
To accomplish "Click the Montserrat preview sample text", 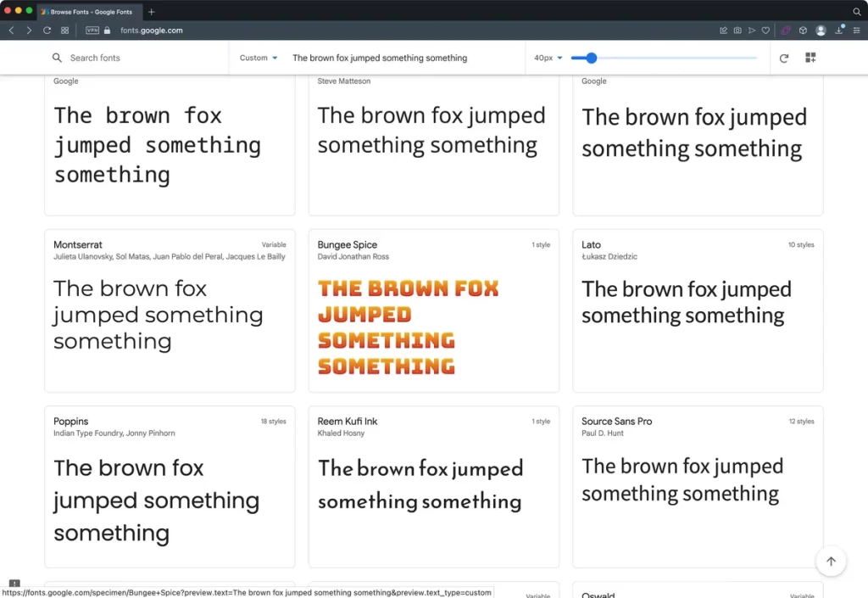I will (x=158, y=315).
